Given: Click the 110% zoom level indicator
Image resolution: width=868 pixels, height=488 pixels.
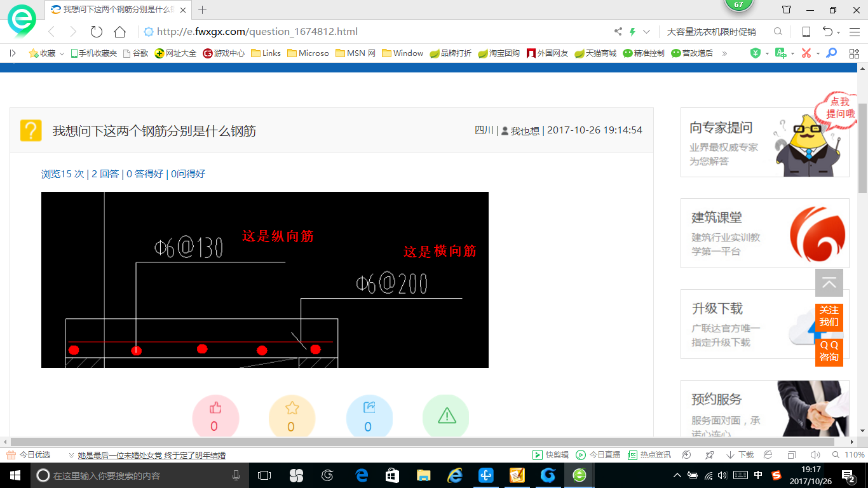Looking at the screenshot, I should click(x=849, y=455).
